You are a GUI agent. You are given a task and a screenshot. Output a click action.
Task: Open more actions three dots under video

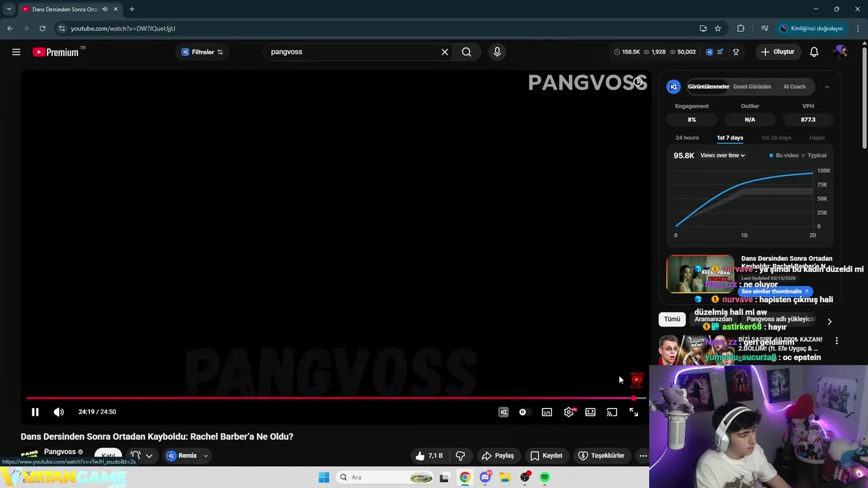point(643,456)
